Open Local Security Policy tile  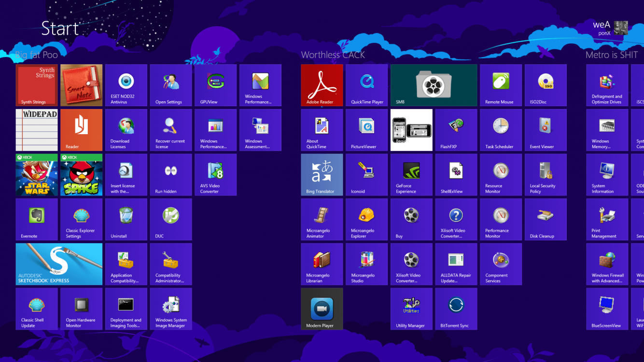click(546, 175)
